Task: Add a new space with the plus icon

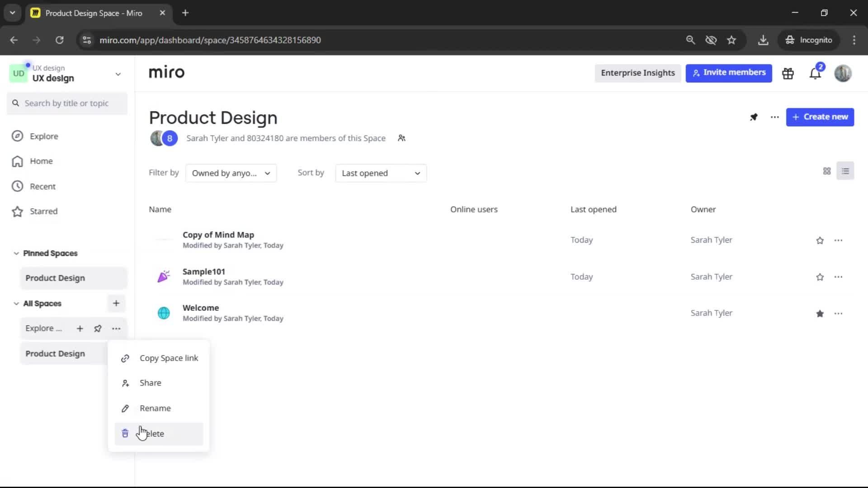Action: click(x=116, y=303)
